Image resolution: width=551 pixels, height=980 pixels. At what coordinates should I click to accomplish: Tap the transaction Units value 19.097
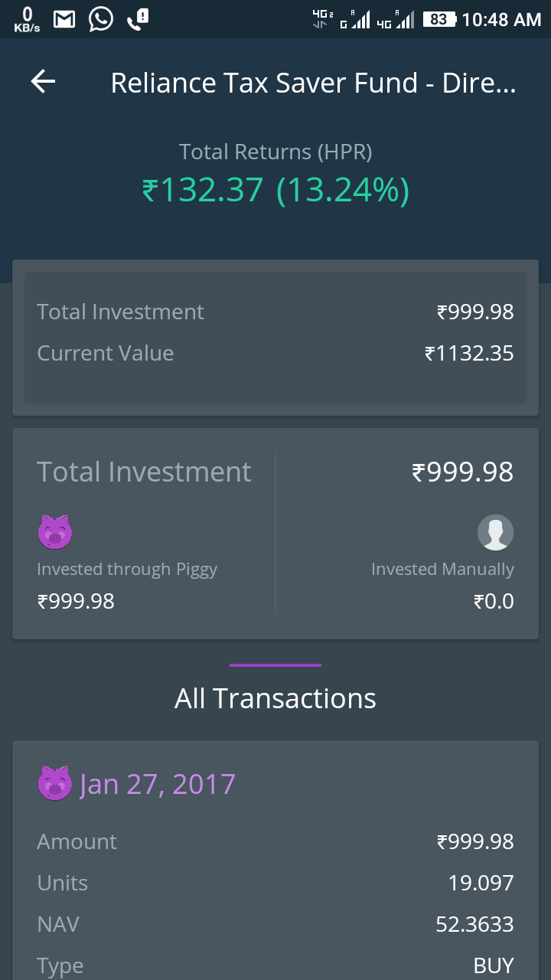(x=481, y=883)
